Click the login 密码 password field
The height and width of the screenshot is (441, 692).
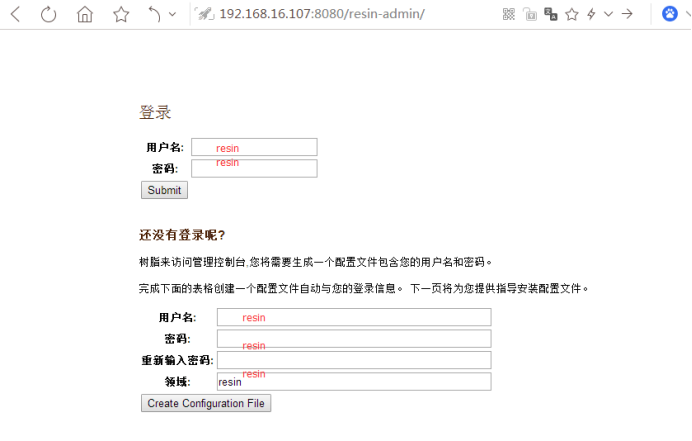pyautogui.click(x=254, y=168)
